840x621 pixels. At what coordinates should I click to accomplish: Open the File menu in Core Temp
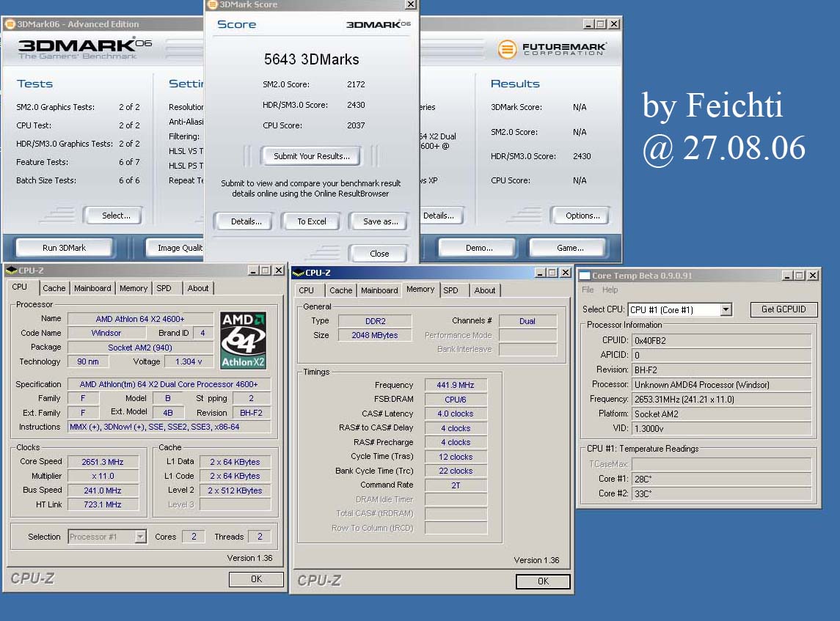(588, 290)
